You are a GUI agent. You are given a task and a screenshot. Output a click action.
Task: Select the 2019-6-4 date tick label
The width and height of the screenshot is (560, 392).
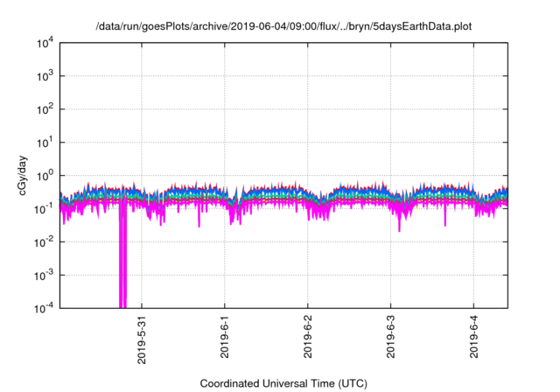(473, 336)
